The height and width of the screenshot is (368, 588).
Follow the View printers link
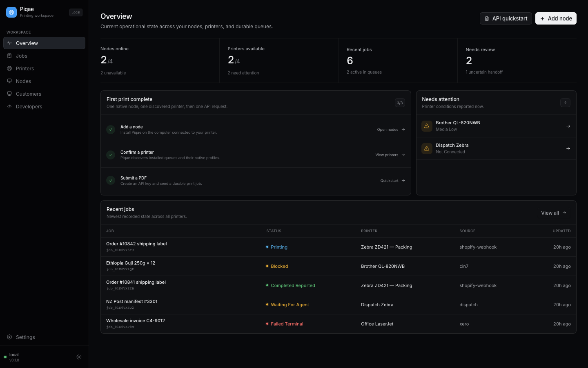click(390, 155)
